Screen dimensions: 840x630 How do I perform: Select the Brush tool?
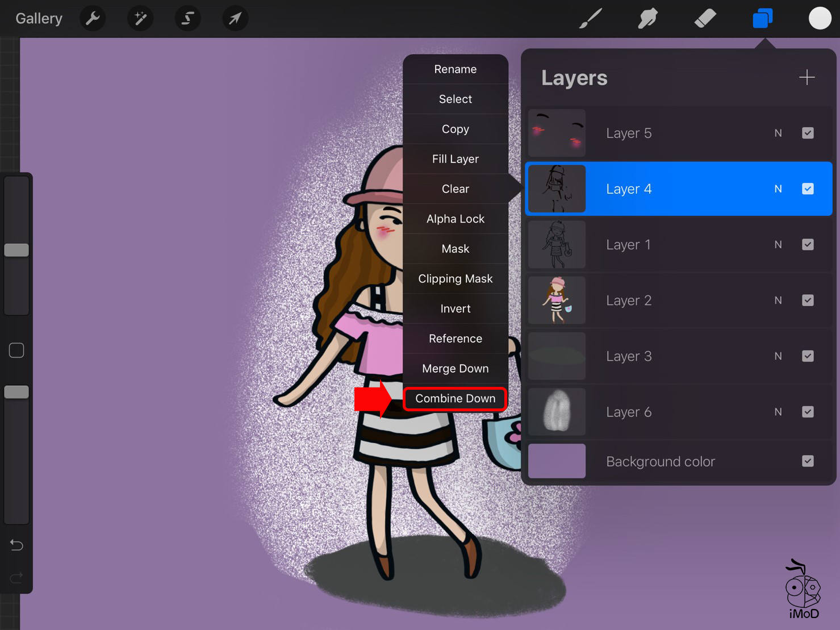591,19
